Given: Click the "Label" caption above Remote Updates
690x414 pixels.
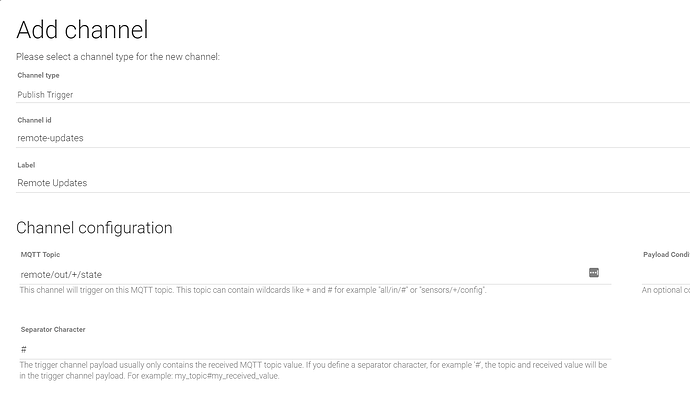Looking at the screenshot, I should coord(26,165).
